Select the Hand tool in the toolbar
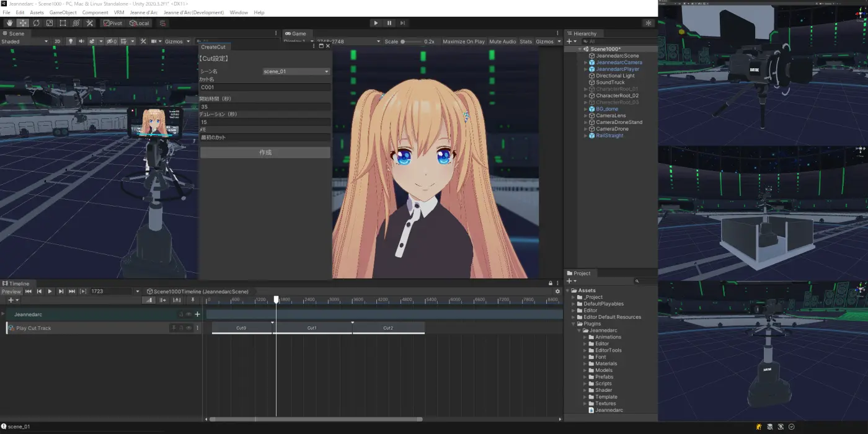The width and height of the screenshot is (868, 434). pyautogui.click(x=9, y=22)
